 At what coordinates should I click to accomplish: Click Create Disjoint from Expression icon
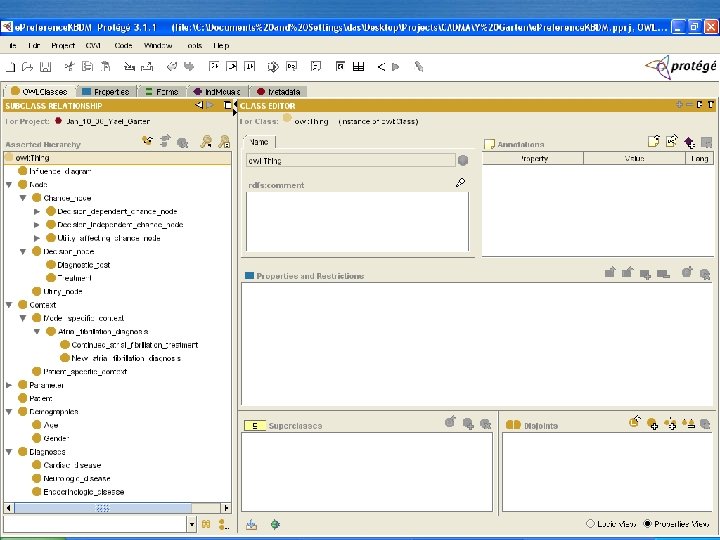click(635, 422)
